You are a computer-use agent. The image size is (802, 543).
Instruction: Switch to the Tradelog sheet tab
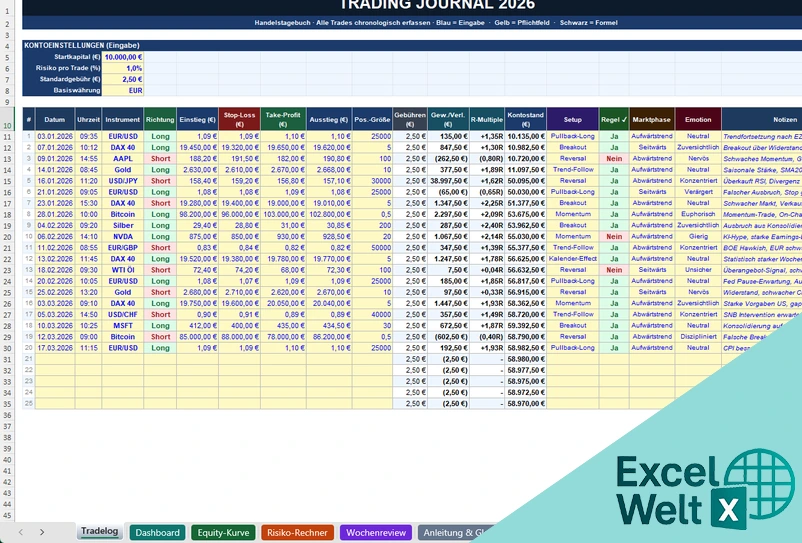99,531
